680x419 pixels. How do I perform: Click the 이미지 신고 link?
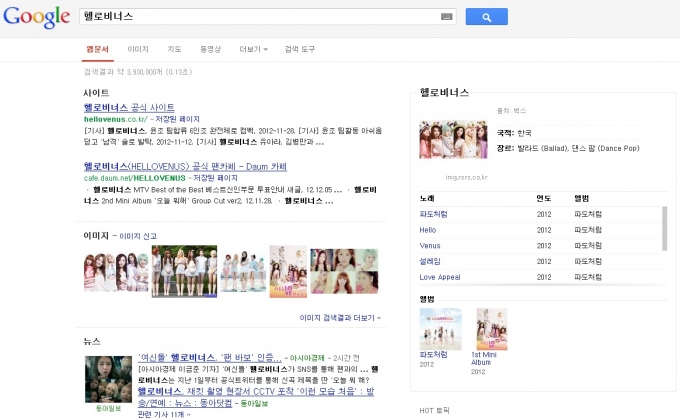138,236
